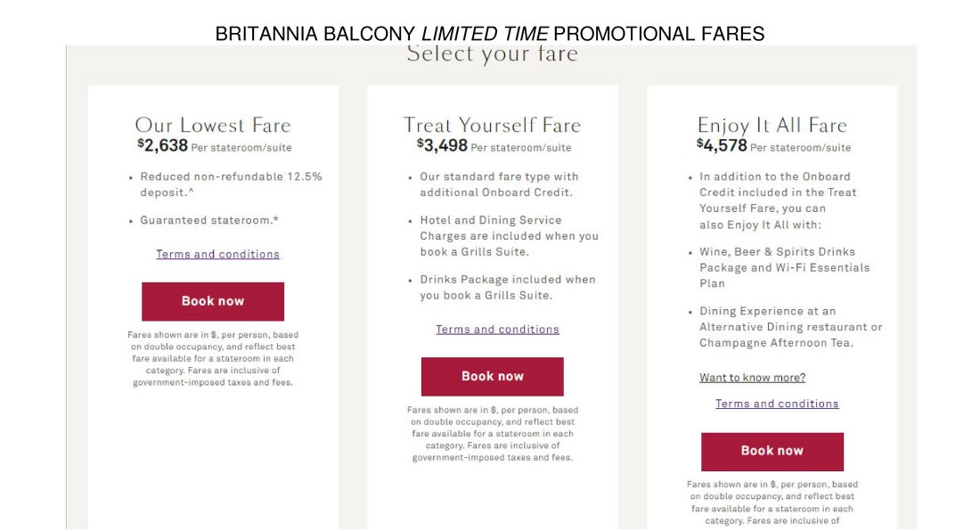The width and height of the screenshot is (980, 531).
Task: Click the reduced non-refundable 12.5% deposit bullet
Action: 231,184
